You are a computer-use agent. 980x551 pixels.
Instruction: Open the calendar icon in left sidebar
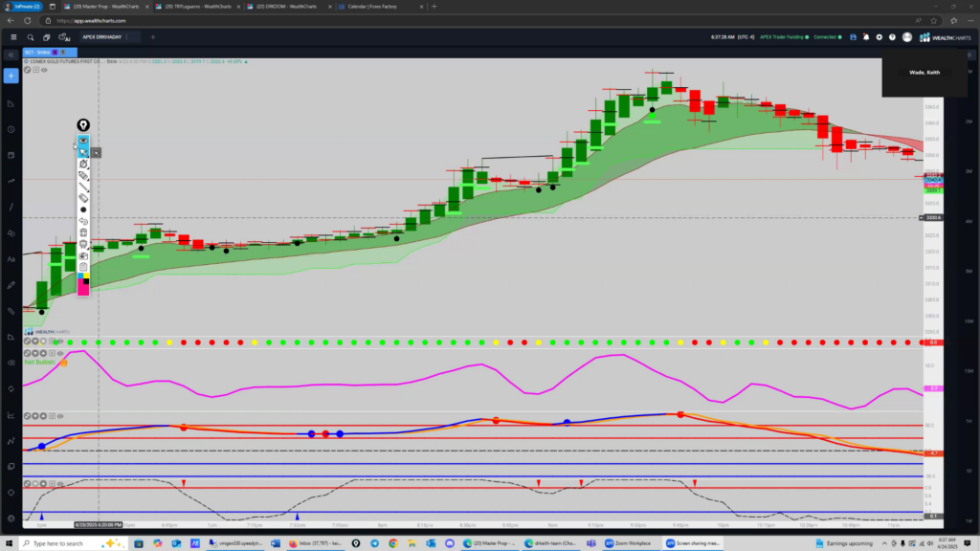click(11, 155)
